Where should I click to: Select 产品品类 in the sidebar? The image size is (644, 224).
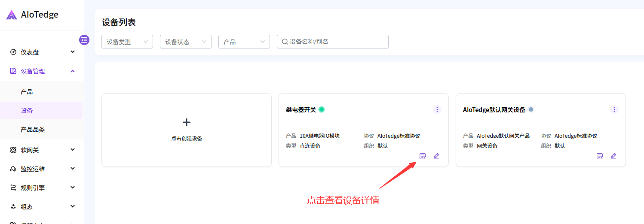point(33,129)
